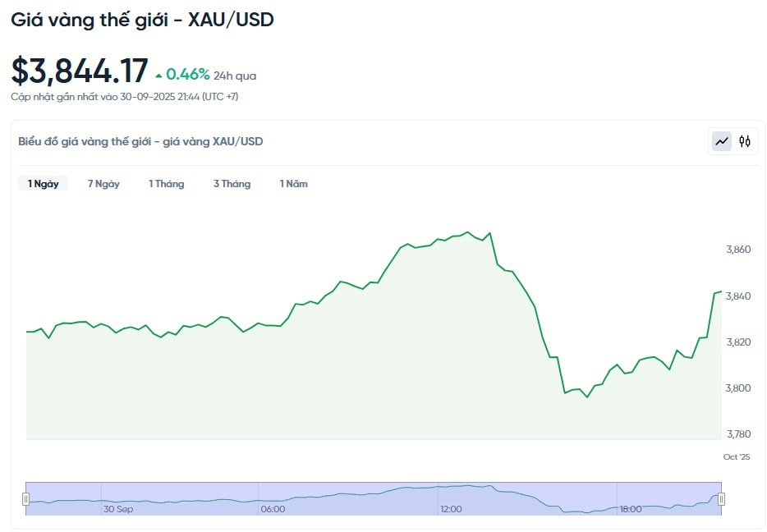767x532 pixels.
Task: Click the 0.46% change percentage
Action: click(x=188, y=75)
